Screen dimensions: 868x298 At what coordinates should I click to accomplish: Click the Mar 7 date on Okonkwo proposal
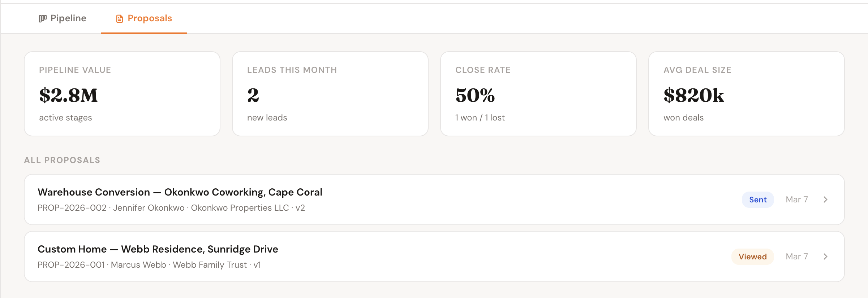click(797, 200)
